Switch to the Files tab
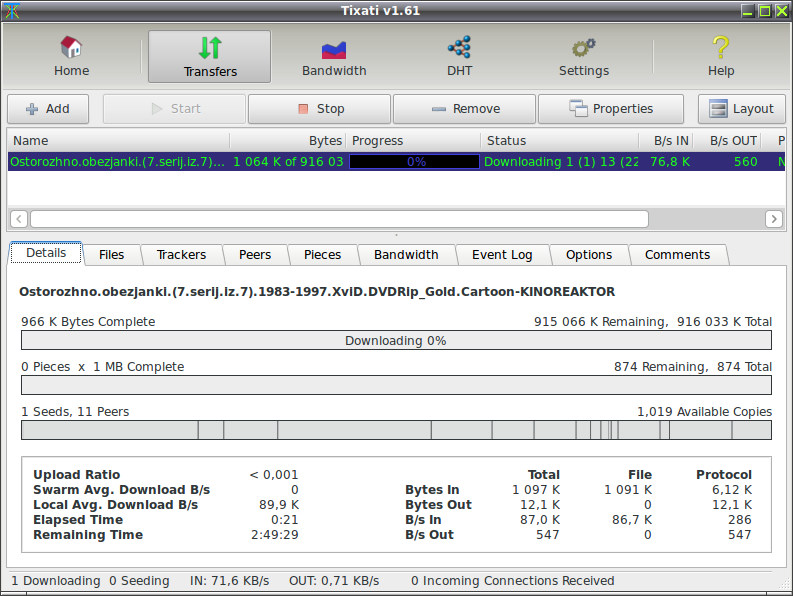 point(111,254)
